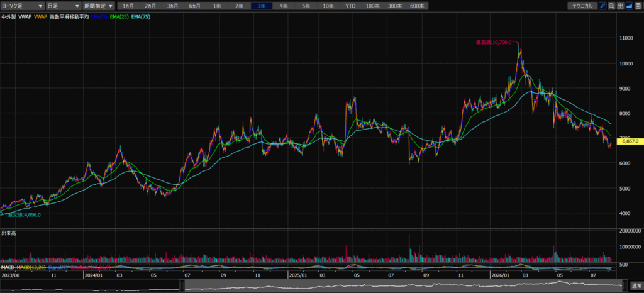Show the last 100本 bars

click(372, 6)
